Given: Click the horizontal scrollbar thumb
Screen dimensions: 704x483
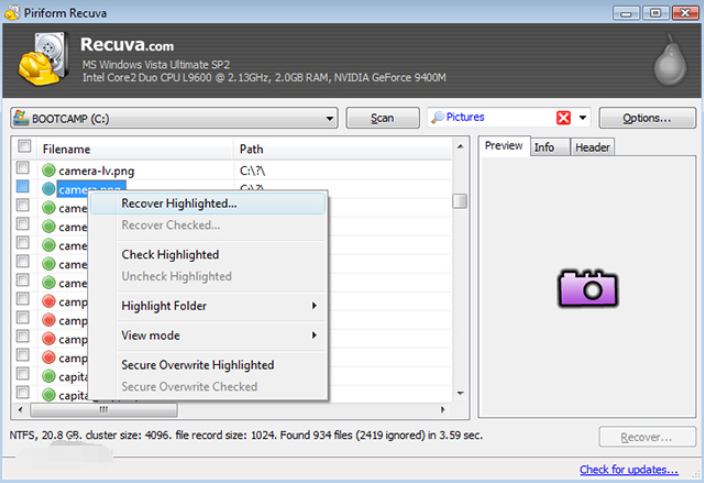Looking at the screenshot, I should point(104,410).
